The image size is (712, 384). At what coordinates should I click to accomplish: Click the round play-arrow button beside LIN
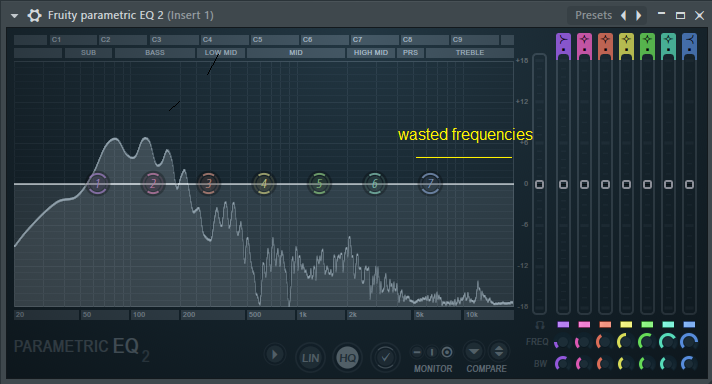(275, 354)
